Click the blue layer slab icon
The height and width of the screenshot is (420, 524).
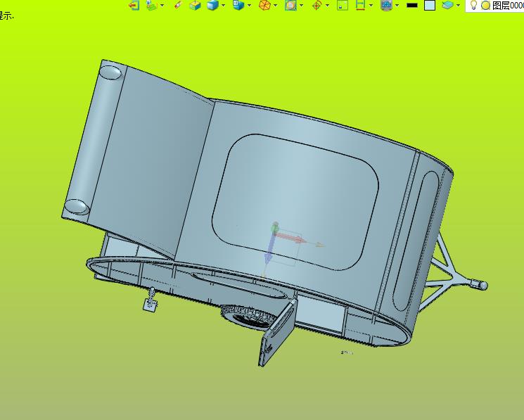click(447, 6)
